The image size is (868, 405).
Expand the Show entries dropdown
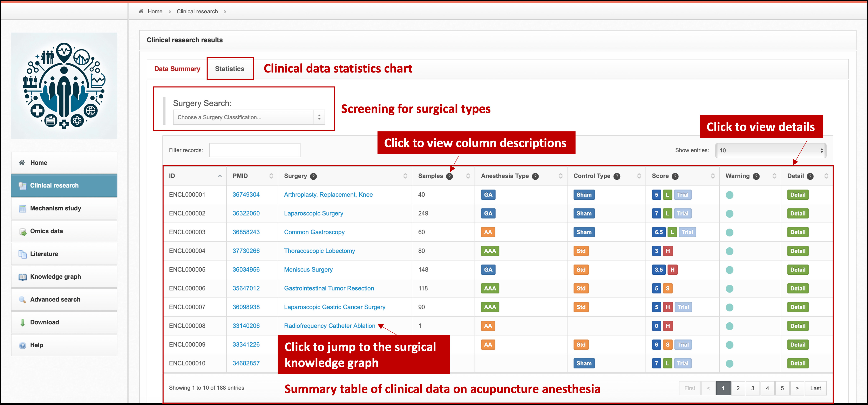tap(771, 150)
